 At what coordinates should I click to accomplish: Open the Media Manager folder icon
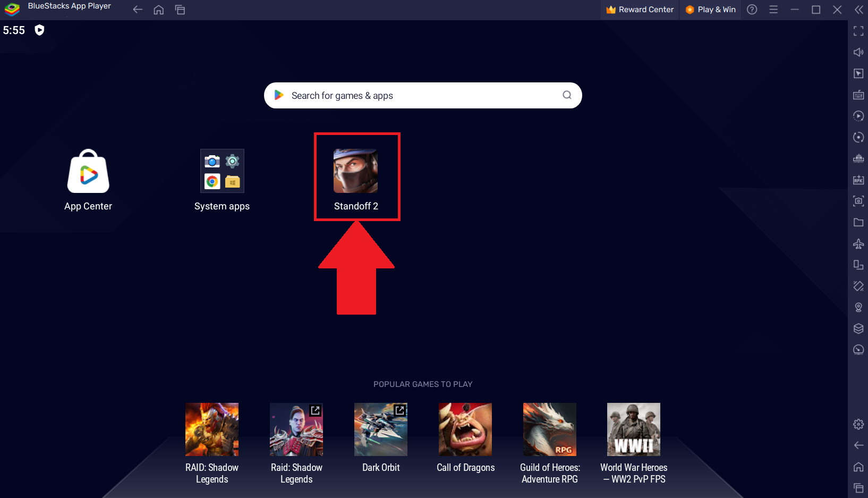(x=858, y=222)
